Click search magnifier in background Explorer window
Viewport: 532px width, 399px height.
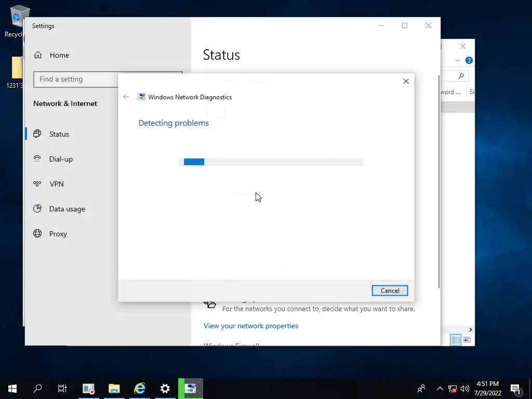coord(461,76)
